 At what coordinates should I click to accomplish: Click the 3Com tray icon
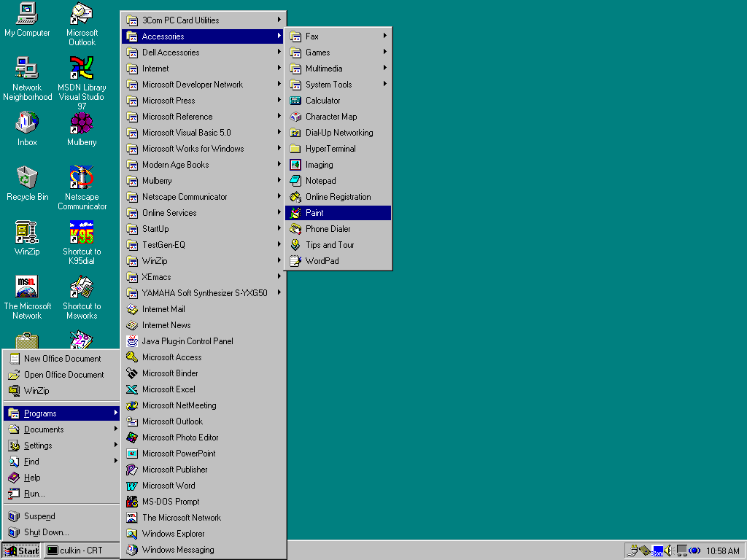(657, 551)
